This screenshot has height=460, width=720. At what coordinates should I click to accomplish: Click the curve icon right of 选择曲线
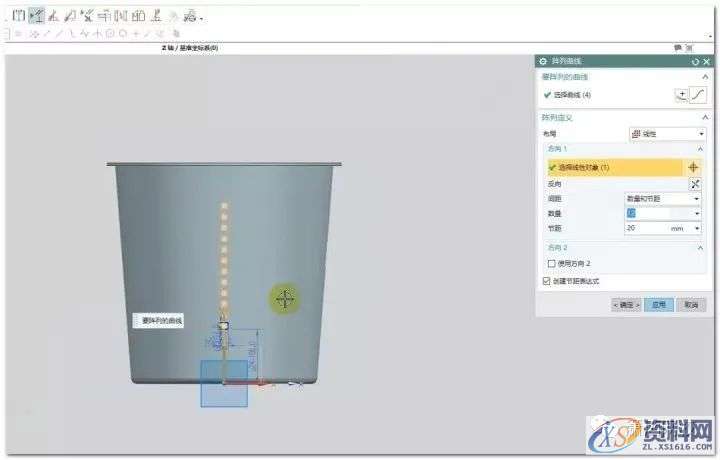click(x=698, y=95)
